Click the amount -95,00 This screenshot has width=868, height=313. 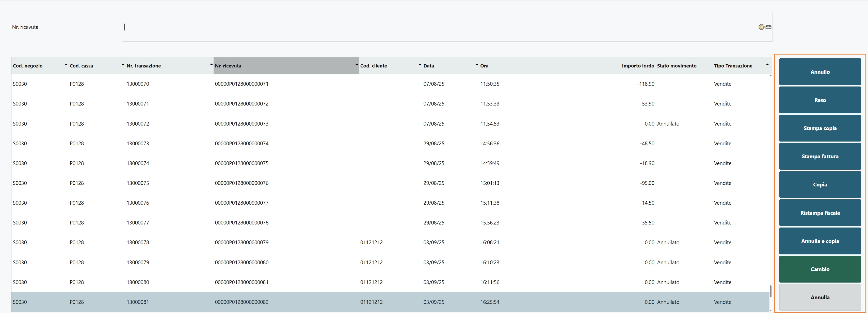click(x=647, y=183)
